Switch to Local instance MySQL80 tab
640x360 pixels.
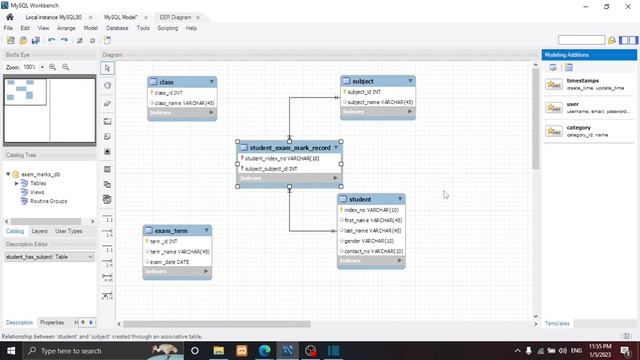coord(53,17)
